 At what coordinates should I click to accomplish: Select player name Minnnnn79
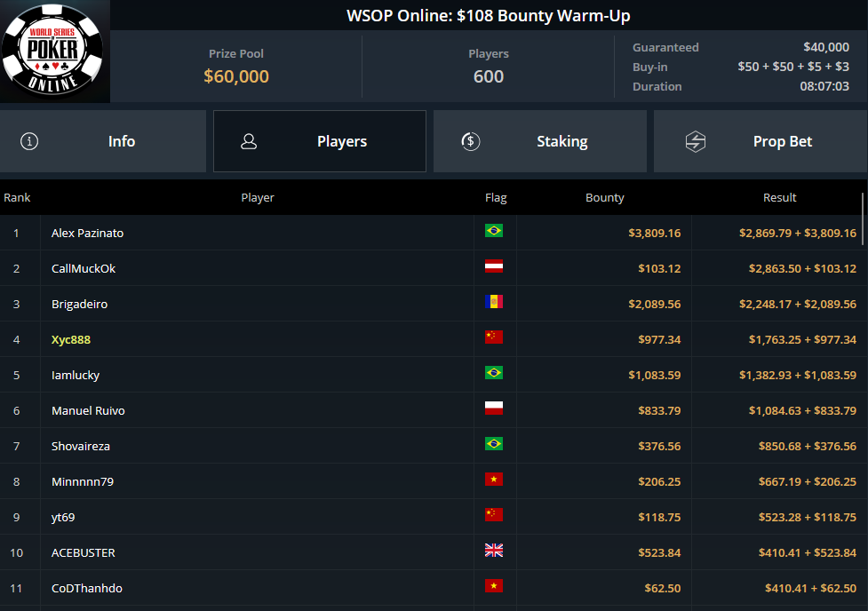83,481
